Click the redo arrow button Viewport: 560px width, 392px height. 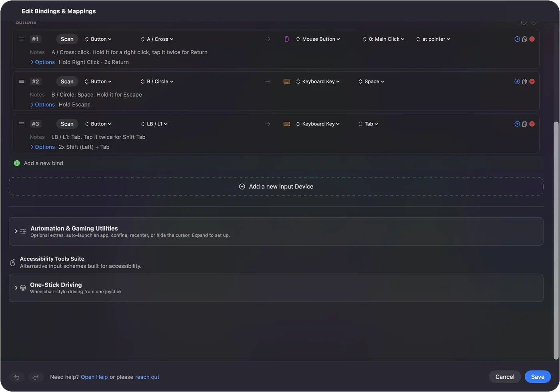36,377
